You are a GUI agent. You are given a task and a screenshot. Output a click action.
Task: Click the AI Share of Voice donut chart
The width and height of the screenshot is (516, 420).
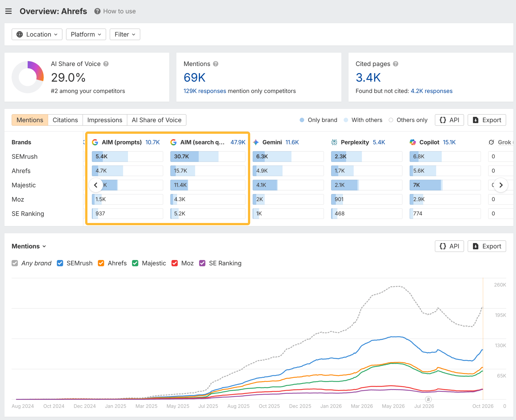28,77
